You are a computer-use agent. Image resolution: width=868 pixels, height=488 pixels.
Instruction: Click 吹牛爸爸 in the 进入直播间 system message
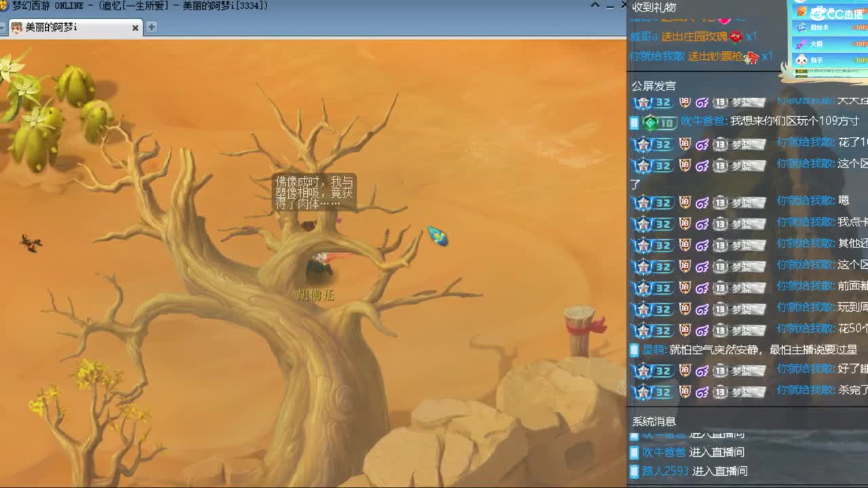(663, 452)
